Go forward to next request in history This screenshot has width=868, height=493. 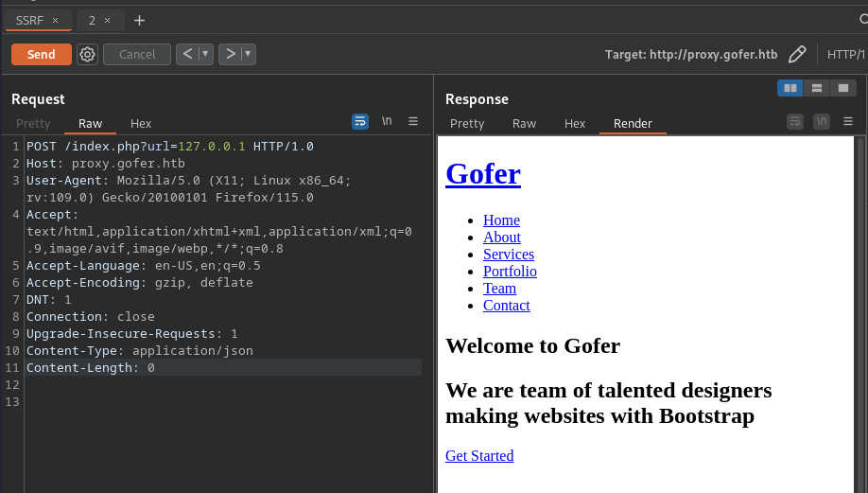pos(230,55)
